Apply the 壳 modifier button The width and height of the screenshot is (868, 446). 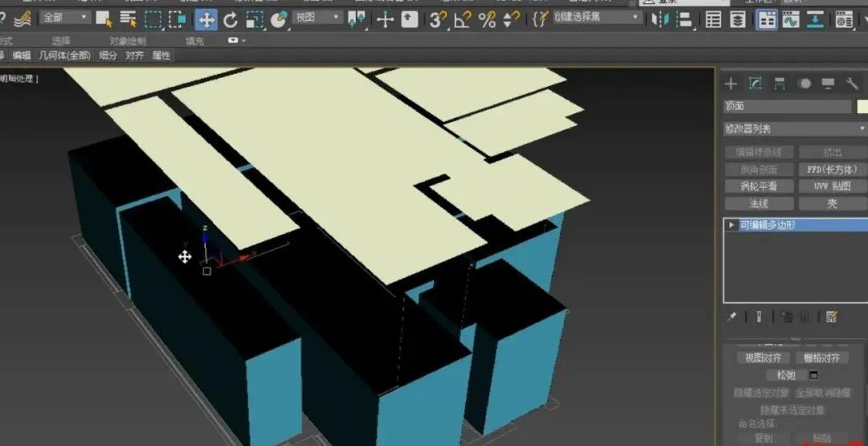832,203
